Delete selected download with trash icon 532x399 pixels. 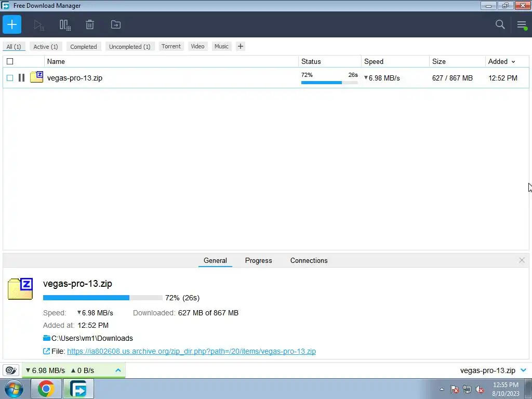click(x=89, y=24)
